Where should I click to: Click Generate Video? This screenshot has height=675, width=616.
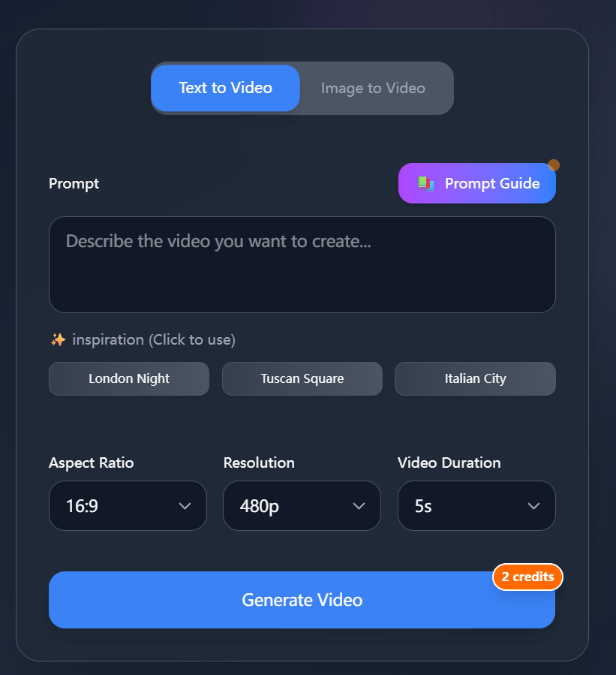[x=302, y=600]
